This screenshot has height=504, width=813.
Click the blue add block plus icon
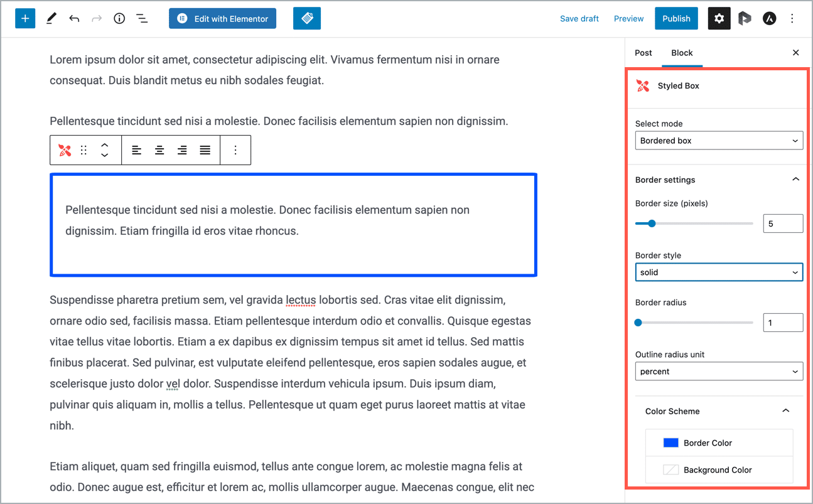pyautogui.click(x=25, y=19)
